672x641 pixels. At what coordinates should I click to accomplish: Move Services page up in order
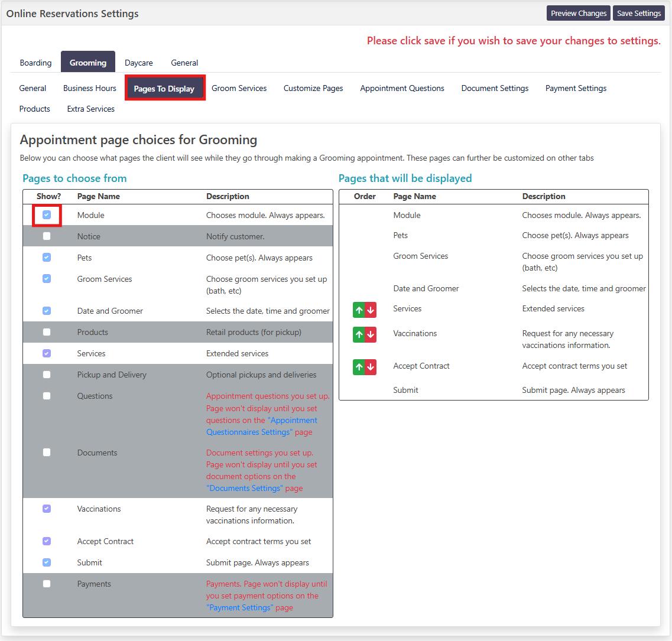[x=359, y=310]
